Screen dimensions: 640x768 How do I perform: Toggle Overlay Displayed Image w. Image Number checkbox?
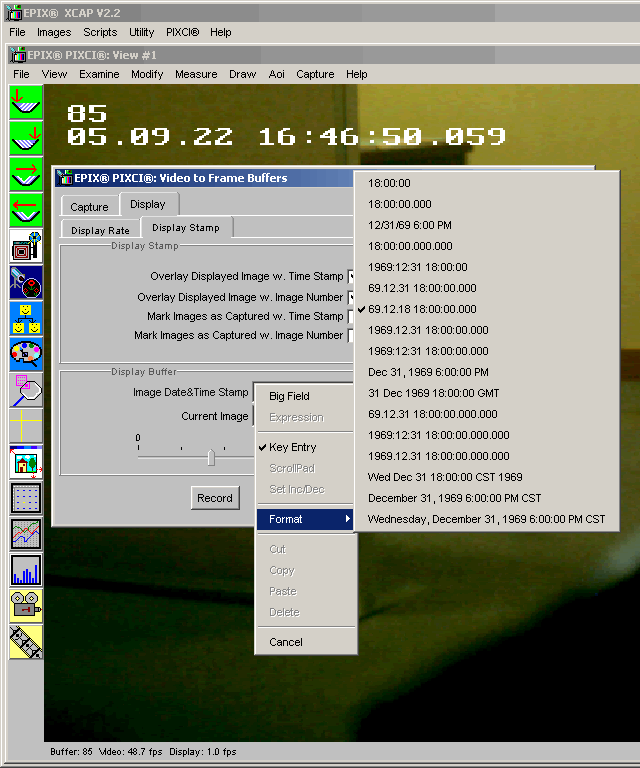(352, 297)
